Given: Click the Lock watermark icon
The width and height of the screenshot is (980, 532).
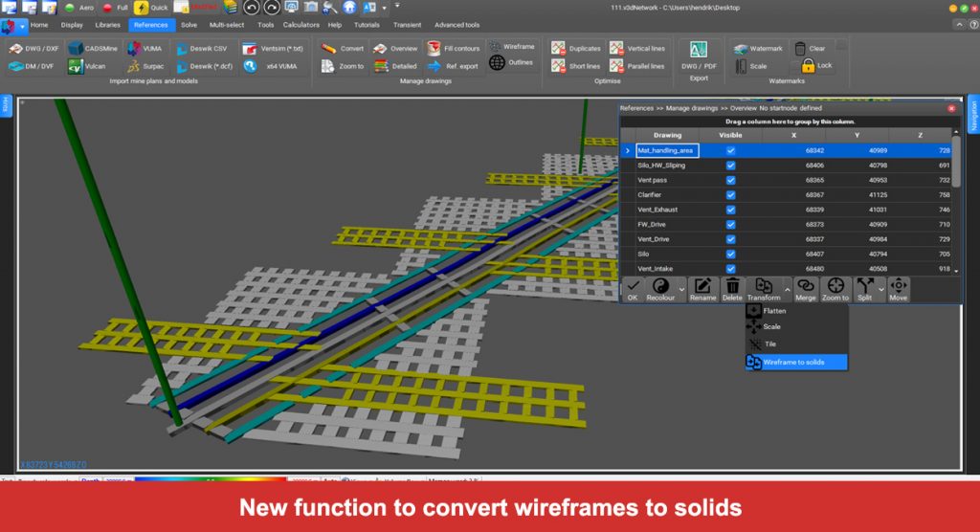Looking at the screenshot, I should (809, 66).
